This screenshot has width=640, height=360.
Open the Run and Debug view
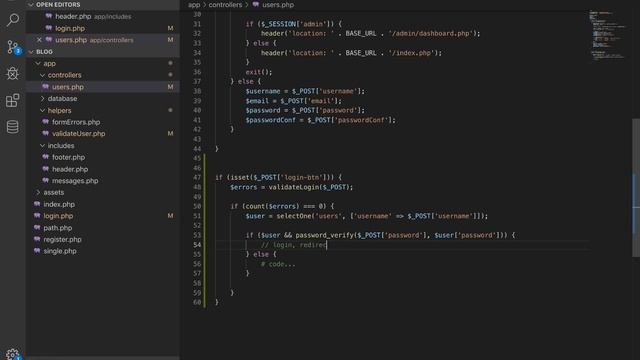click(13, 73)
